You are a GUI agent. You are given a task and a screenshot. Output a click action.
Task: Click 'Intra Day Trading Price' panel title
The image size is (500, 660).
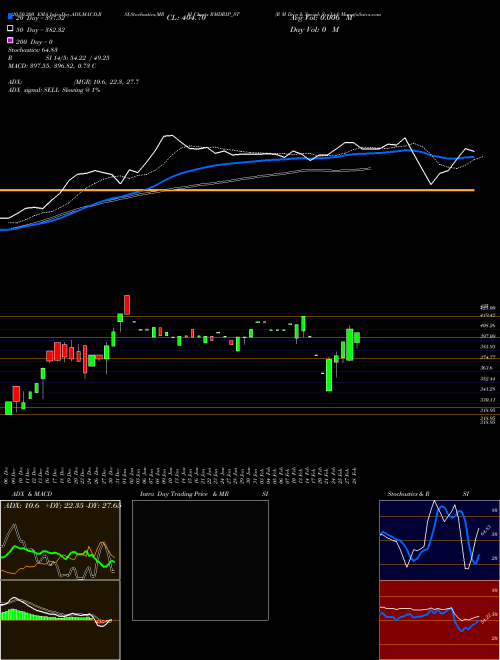[174, 494]
